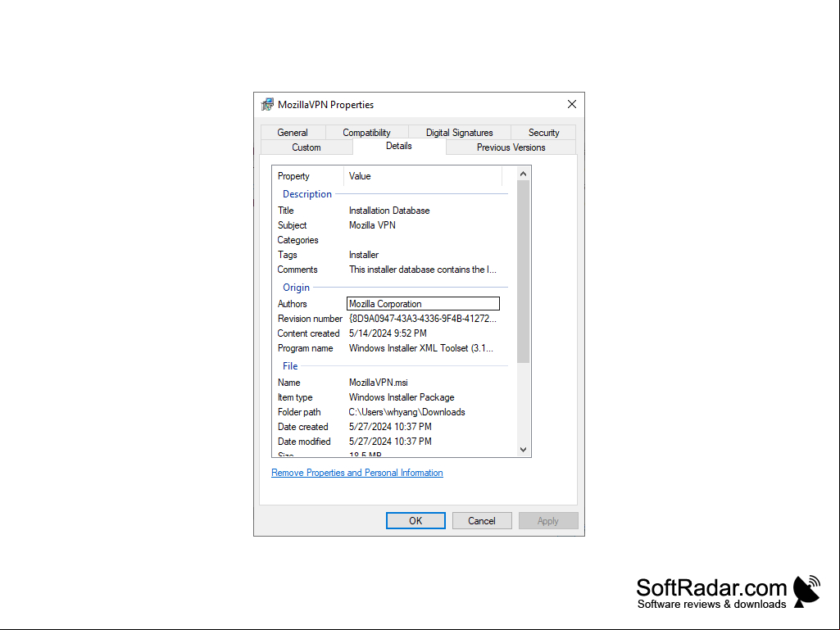This screenshot has width=840, height=630.
Task: Click the scroll down arrow in property list
Action: coord(524,450)
